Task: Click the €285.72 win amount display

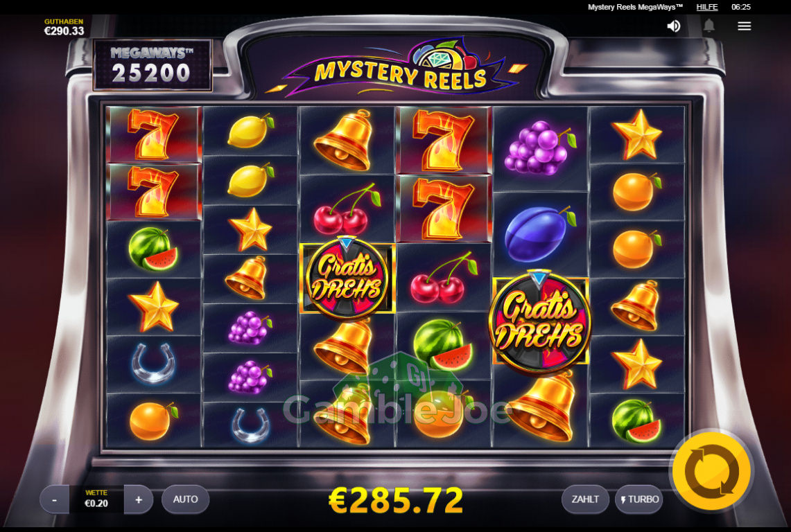Action: tap(395, 499)
